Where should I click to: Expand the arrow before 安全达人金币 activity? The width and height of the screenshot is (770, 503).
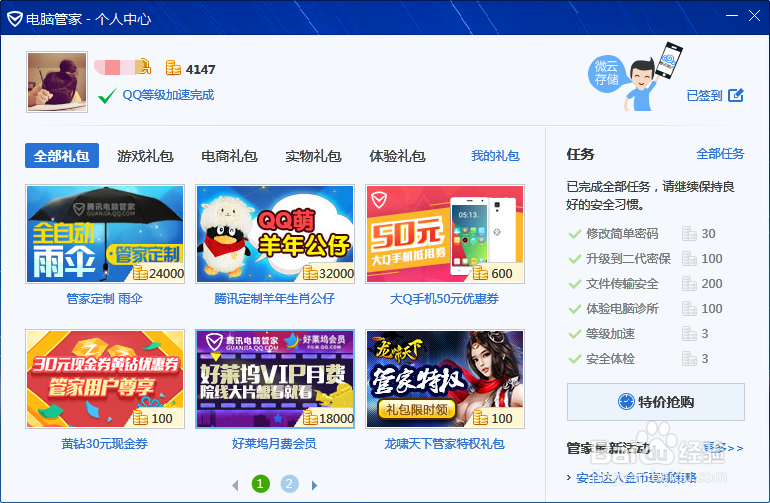coord(569,477)
